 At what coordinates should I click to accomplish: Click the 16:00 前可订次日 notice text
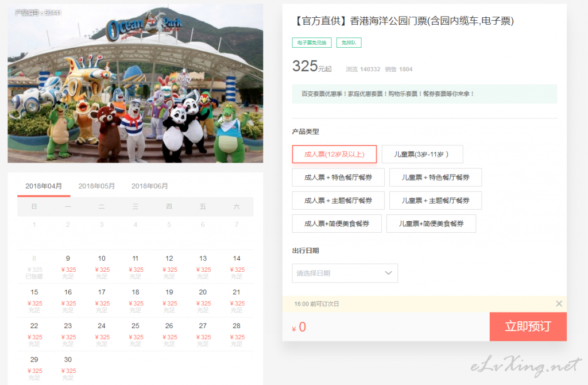pyautogui.click(x=316, y=304)
